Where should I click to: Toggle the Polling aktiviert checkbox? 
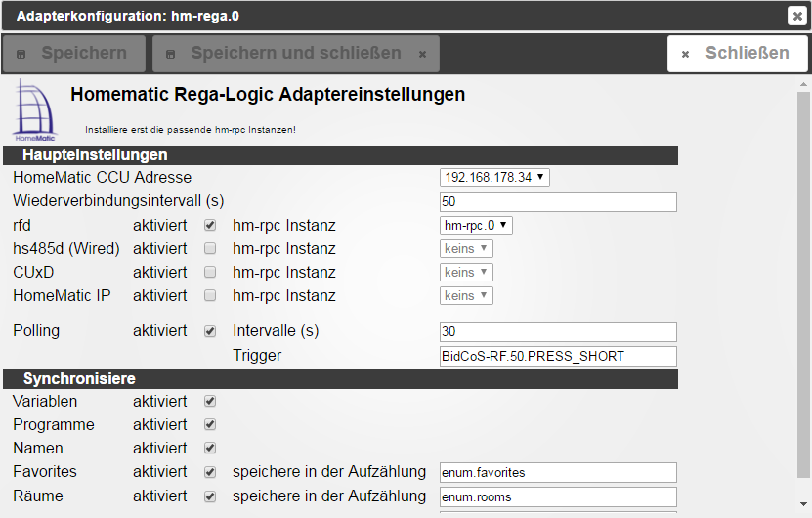click(209, 331)
